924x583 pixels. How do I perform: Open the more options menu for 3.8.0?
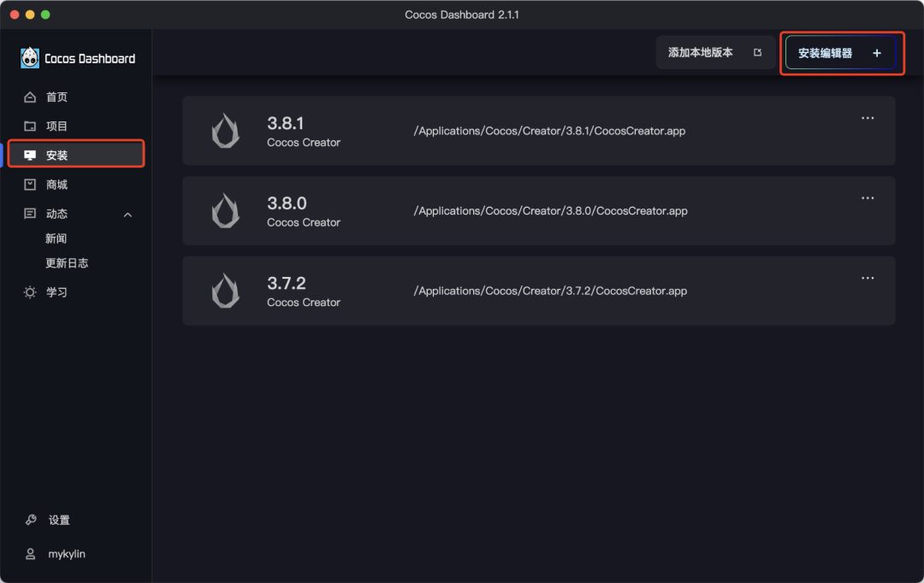(868, 198)
